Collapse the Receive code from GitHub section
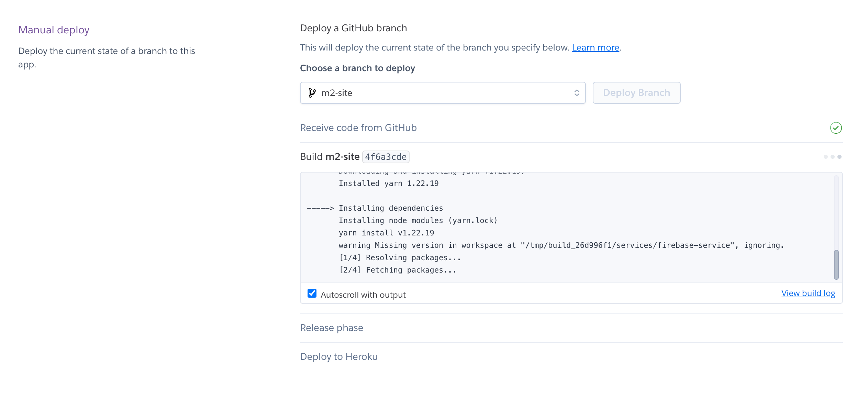Screen dimensions: 868x409 coord(358,128)
